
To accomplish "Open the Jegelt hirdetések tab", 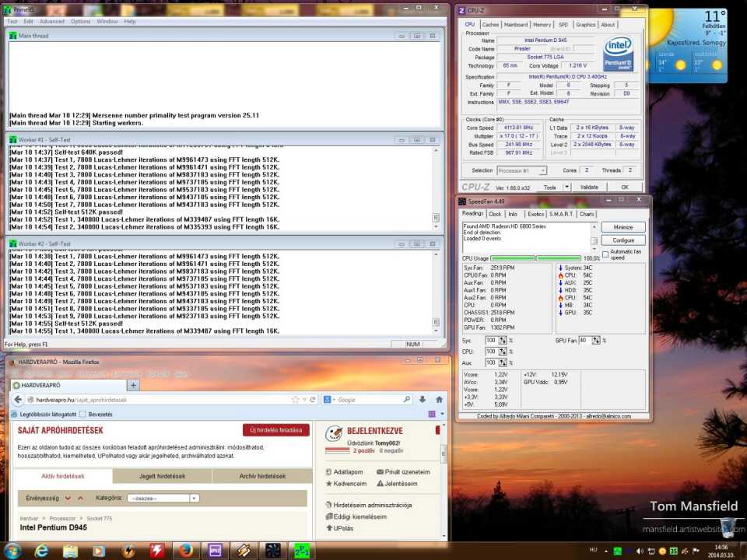I will (x=162, y=476).
